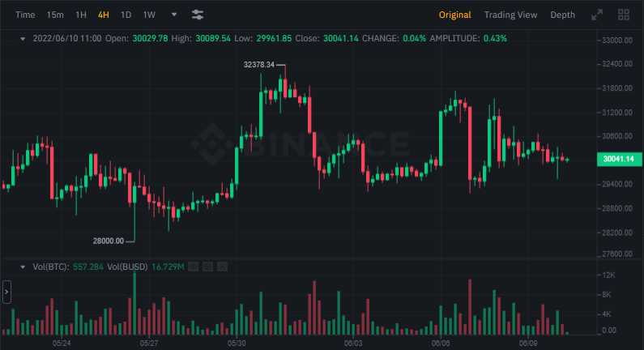The image size is (644, 350).
Task: Enter fullscreen chart mode
Action: click(x=597, y=15)
